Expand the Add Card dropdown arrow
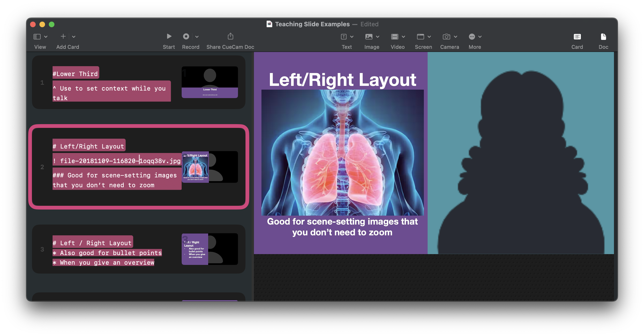This screenshot has height=336, width=644. (x=74, y=37)
